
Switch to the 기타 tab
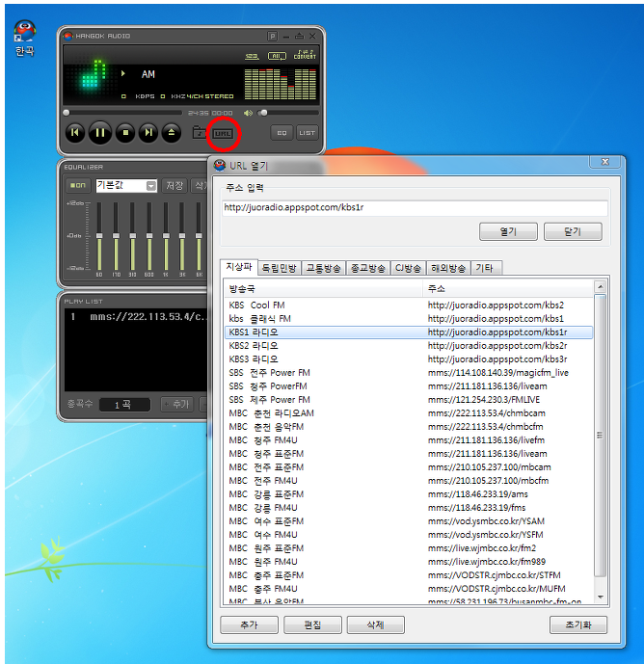point(486,268)
